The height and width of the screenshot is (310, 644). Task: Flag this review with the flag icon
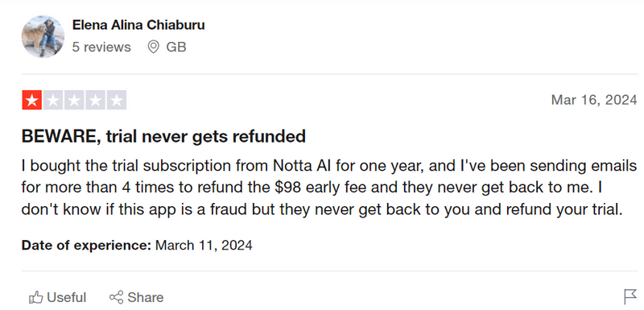[630, 296]
